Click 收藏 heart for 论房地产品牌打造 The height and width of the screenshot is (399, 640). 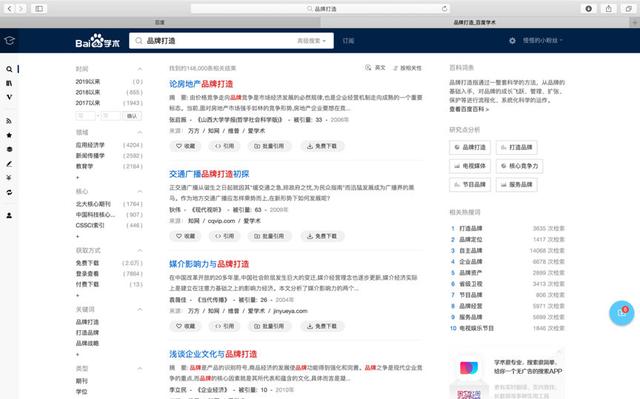185,146
